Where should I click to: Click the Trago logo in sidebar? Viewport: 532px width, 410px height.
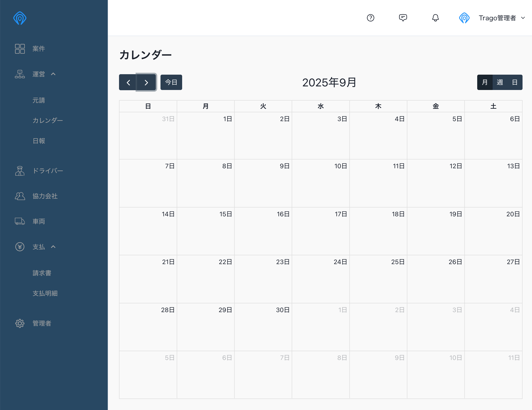pyautogui.click(x=20, y=18)
